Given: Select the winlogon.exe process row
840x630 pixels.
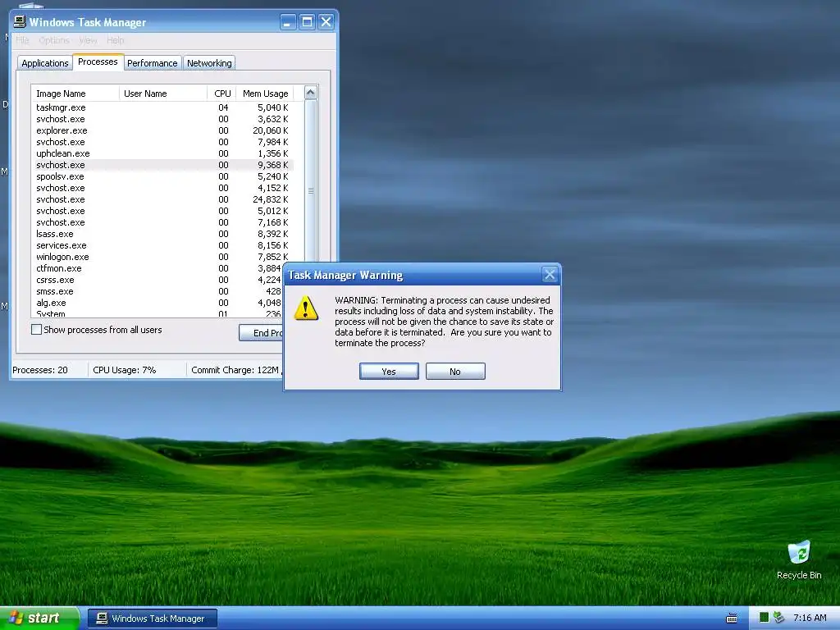Looking at the screenshot, I should coord(162,257).
